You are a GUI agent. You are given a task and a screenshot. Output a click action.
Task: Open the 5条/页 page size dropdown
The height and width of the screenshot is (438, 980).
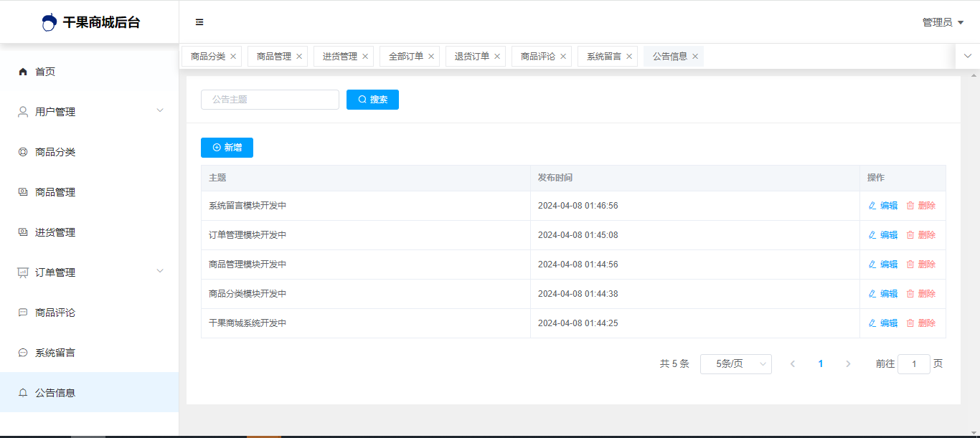[x=735, y=364]
